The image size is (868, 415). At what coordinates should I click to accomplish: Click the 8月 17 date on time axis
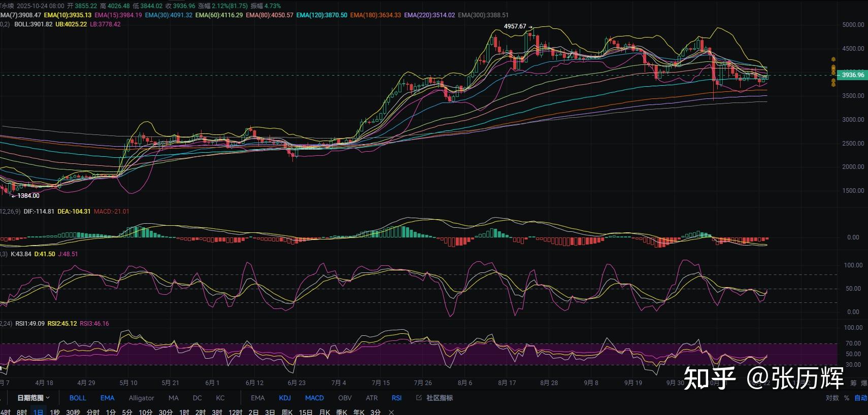(x=507, y=383)
